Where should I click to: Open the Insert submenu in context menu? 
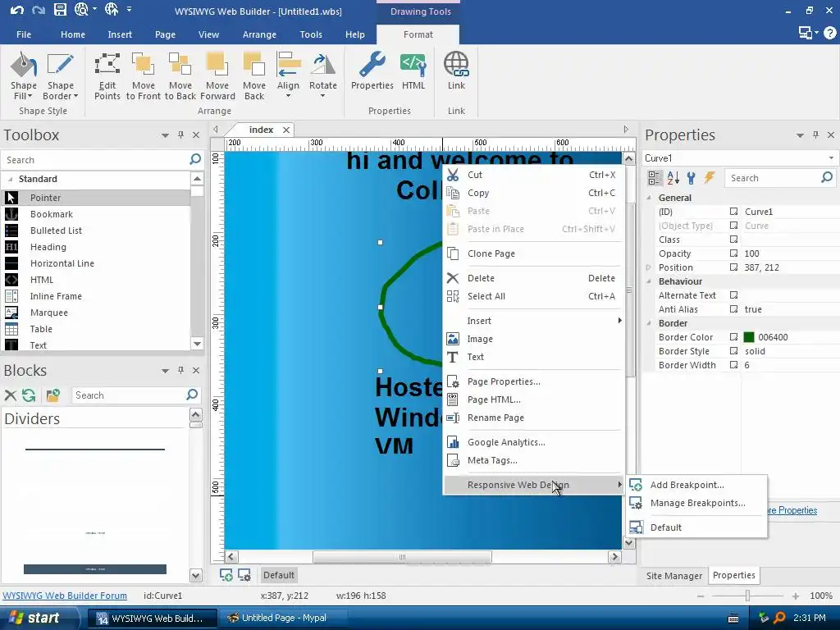pos(534,321)
